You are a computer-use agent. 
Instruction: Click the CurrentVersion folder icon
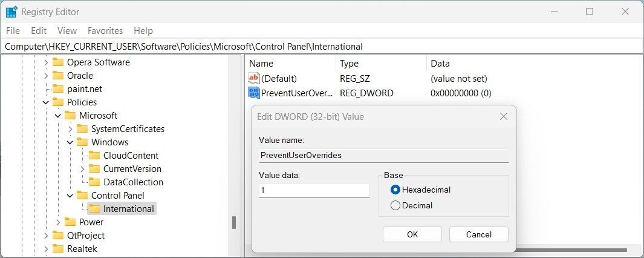pyautogui.click(x=94, y=169)
